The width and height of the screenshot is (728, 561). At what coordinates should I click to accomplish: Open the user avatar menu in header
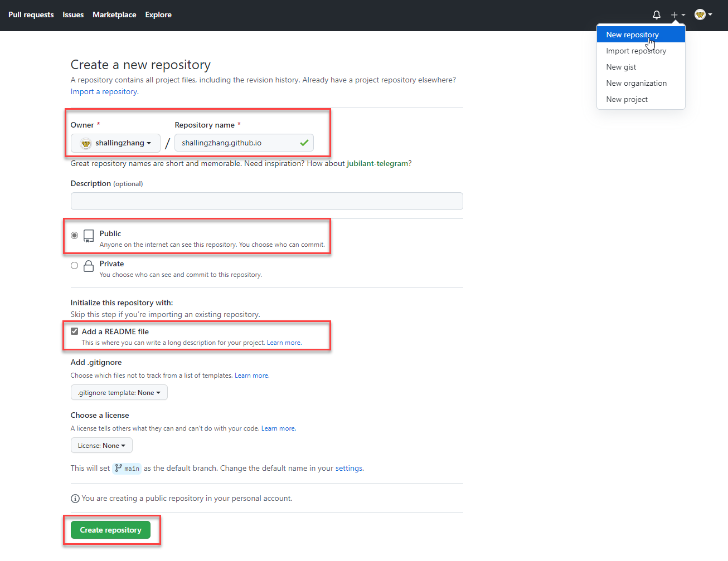[703, 14]
